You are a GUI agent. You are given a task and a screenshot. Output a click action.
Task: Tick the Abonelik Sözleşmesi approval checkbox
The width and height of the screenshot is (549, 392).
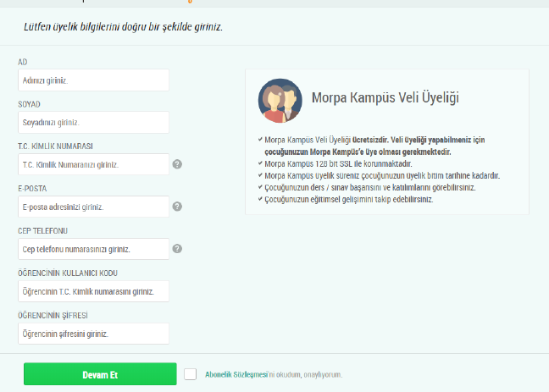190,373
